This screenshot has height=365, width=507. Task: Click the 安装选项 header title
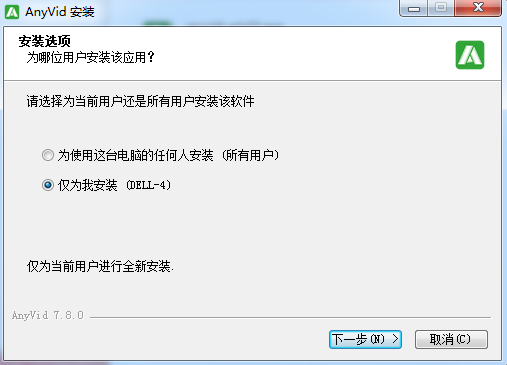[44, 41]
